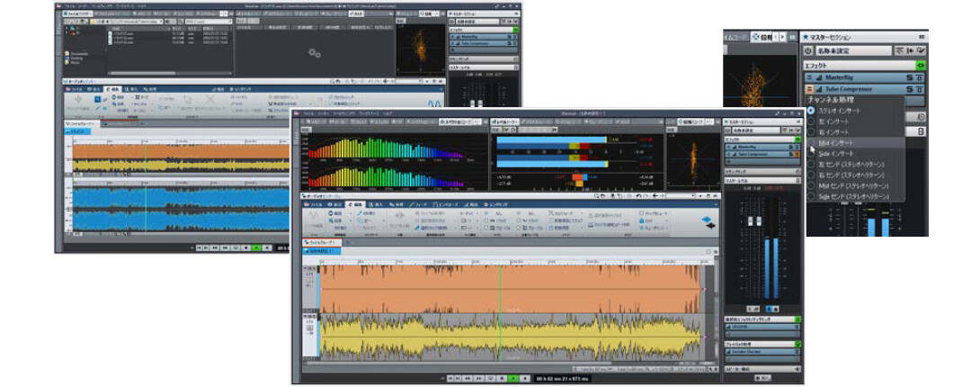The image size is (980, 387).
Task: Open the レンダリング ribbon tab in the front window
Action: tap(495, 204)
